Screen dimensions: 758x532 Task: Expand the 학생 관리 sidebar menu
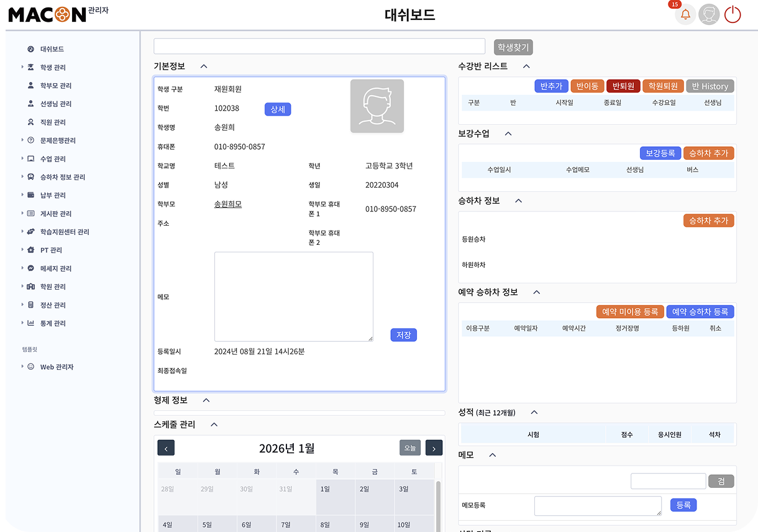53,67
